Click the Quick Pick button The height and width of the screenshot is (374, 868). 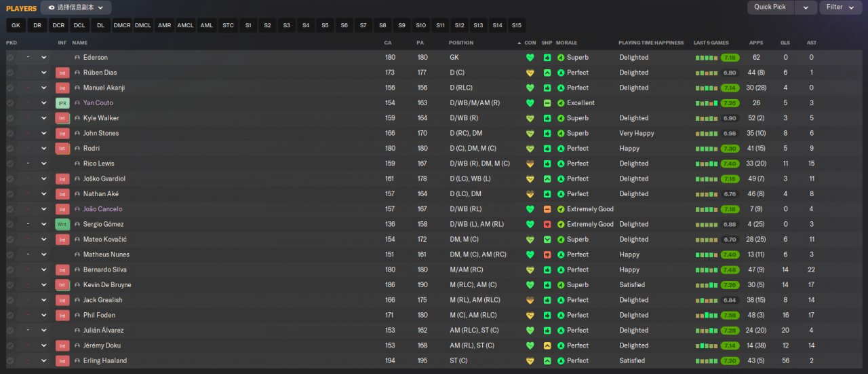[x=770, y=7]
